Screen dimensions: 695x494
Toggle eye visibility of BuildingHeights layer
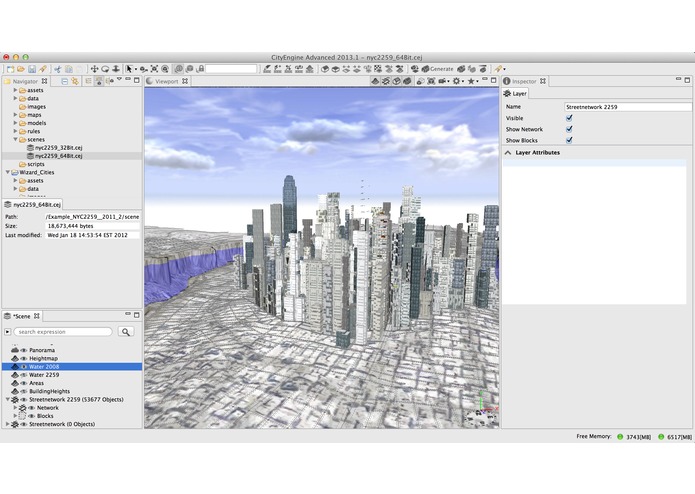pos(24,391)
